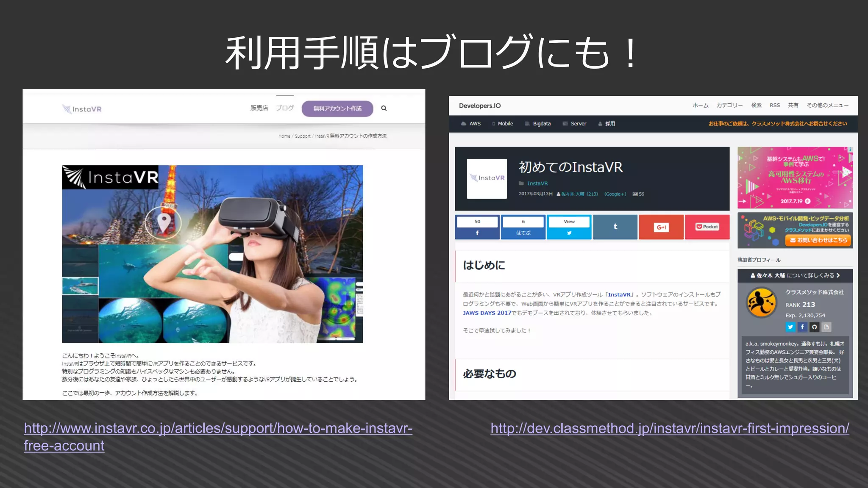
Task: Click the 必要なもの section heading
Action: pyautogui.click(x=490, y=374)
